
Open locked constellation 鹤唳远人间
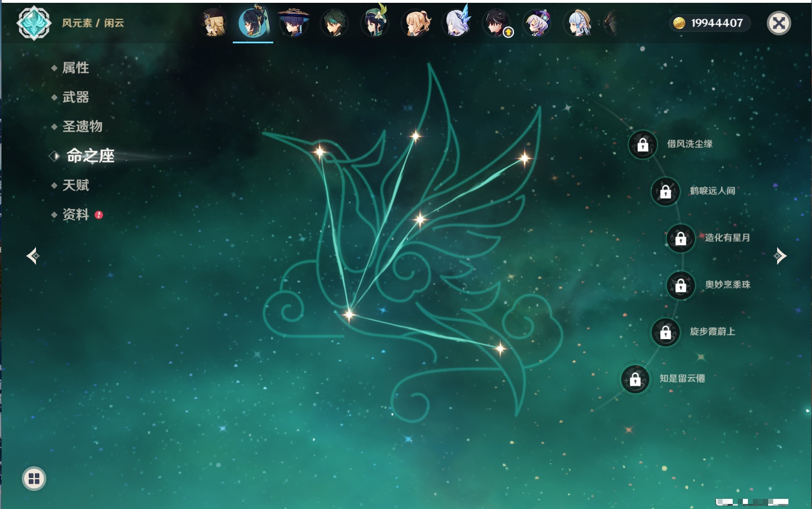666,191
